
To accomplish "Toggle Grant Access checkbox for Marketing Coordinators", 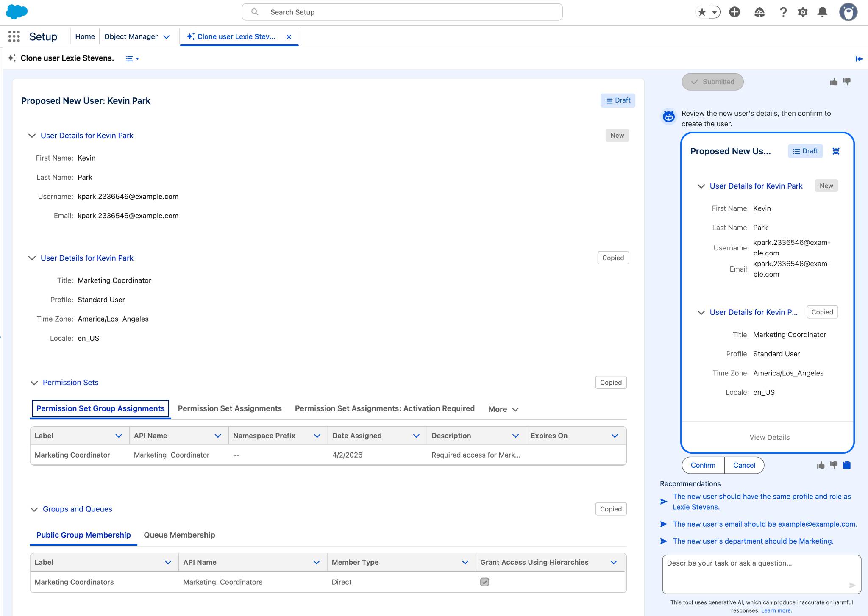I will coord(484,582).
